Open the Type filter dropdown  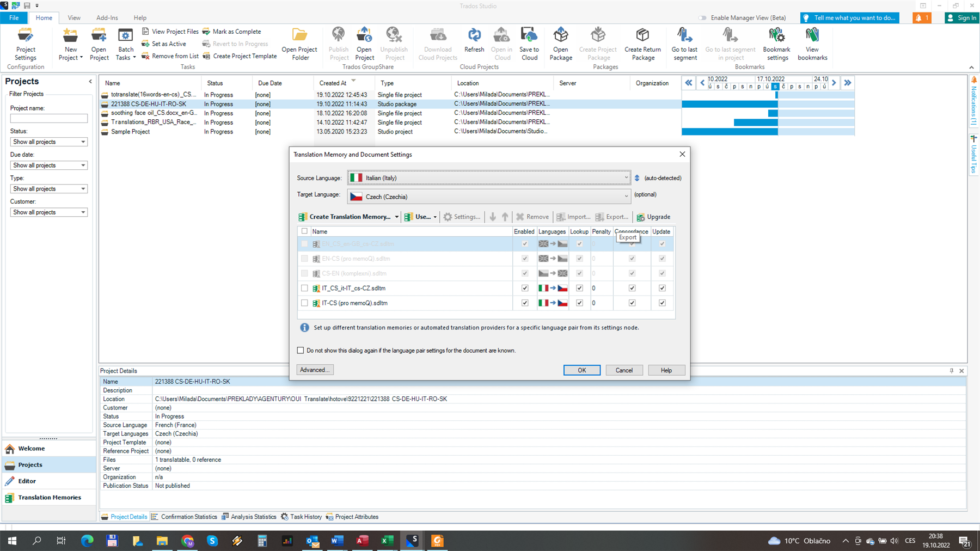49,188
